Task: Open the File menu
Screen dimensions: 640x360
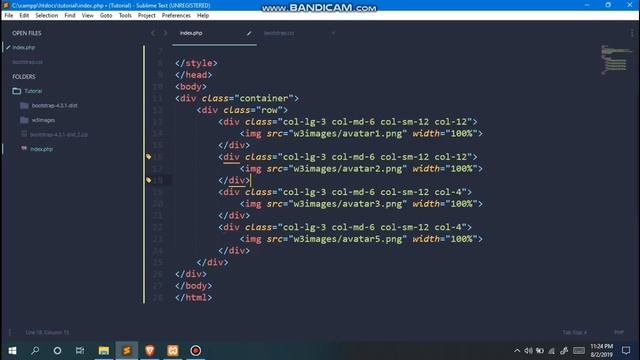Action: [x=9, y=16]
